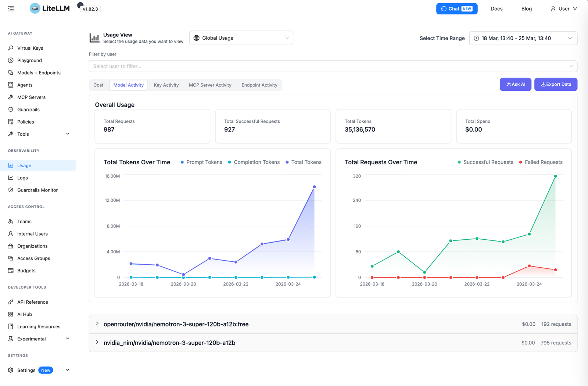Viewport: 588px width, 386px height.
Task: Click the Settings gear icon
Action: (11, 370)
